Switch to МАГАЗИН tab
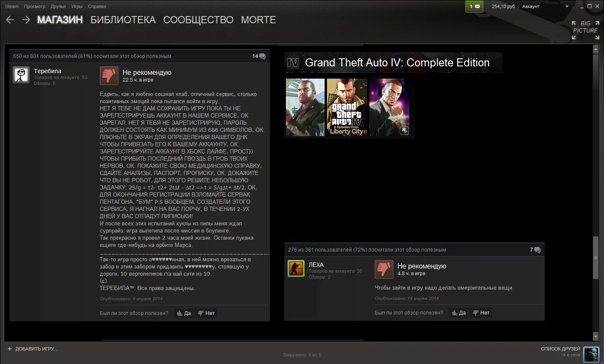This screenshot has width=604, height=364. point(60,20)
